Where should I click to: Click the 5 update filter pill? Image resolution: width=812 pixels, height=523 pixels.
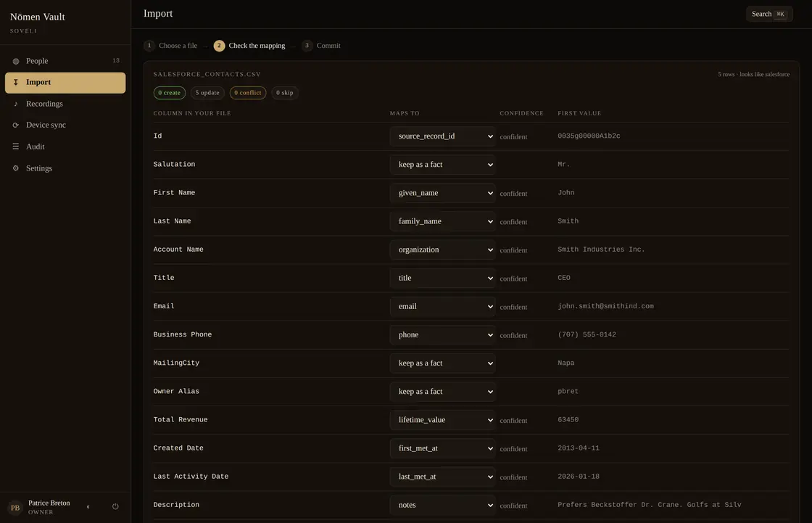click(x=207, y=93)
